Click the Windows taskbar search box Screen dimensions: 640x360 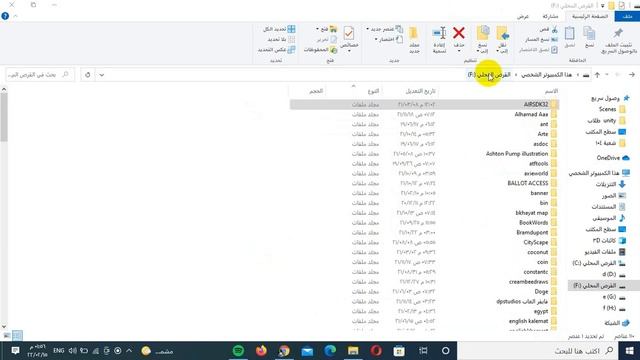pos(538,351)
